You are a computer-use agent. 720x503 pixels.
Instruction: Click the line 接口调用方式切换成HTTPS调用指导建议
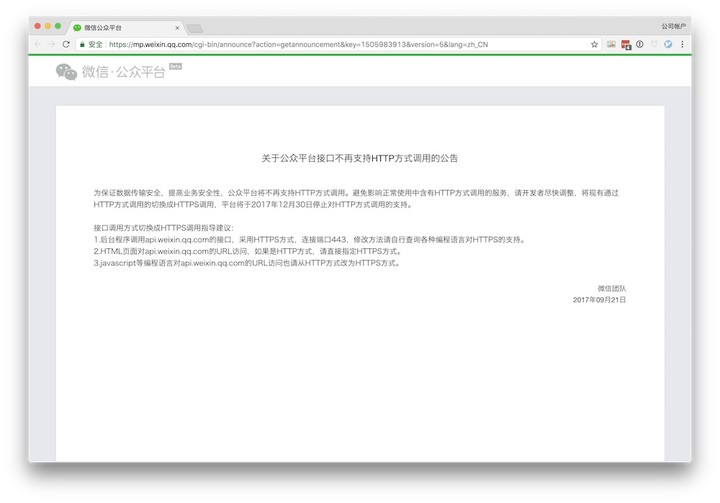tap(164, 228)
